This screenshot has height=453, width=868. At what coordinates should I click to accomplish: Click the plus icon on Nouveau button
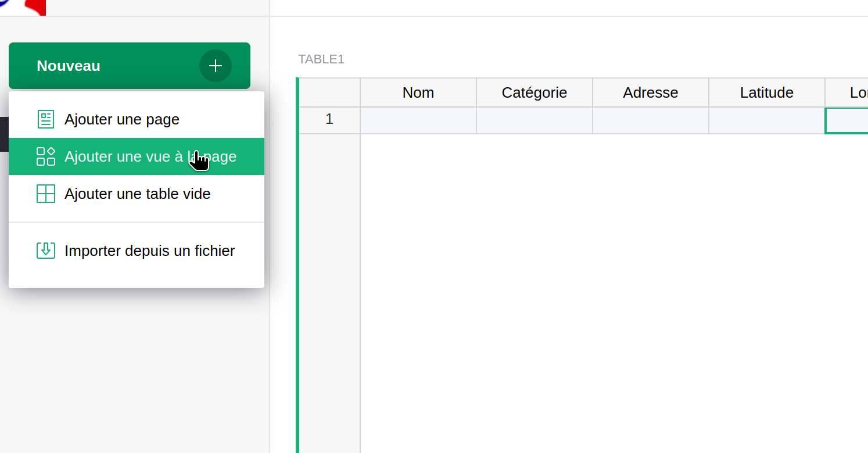tap(216, 66)
